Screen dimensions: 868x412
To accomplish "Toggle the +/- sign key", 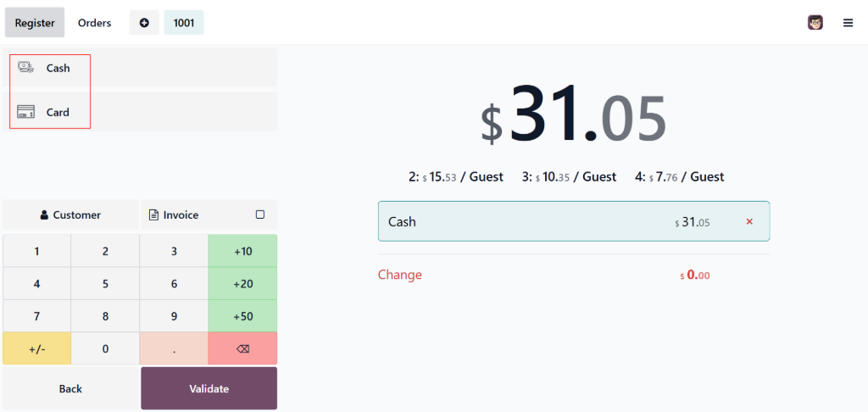I will (36, 348).
